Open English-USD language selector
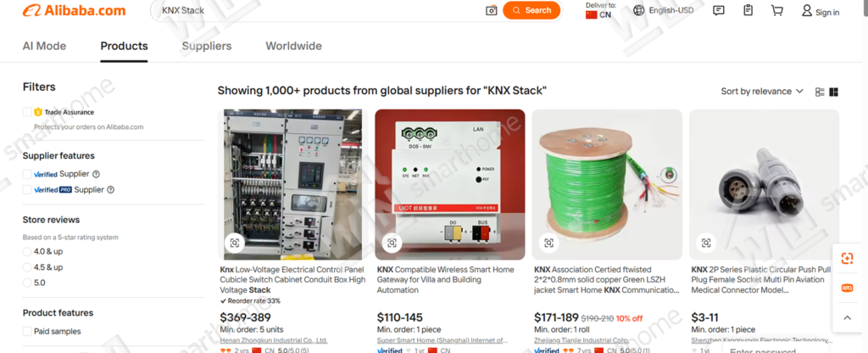The height and width of the screenshot is (353, 868). [x=663, y=10]
